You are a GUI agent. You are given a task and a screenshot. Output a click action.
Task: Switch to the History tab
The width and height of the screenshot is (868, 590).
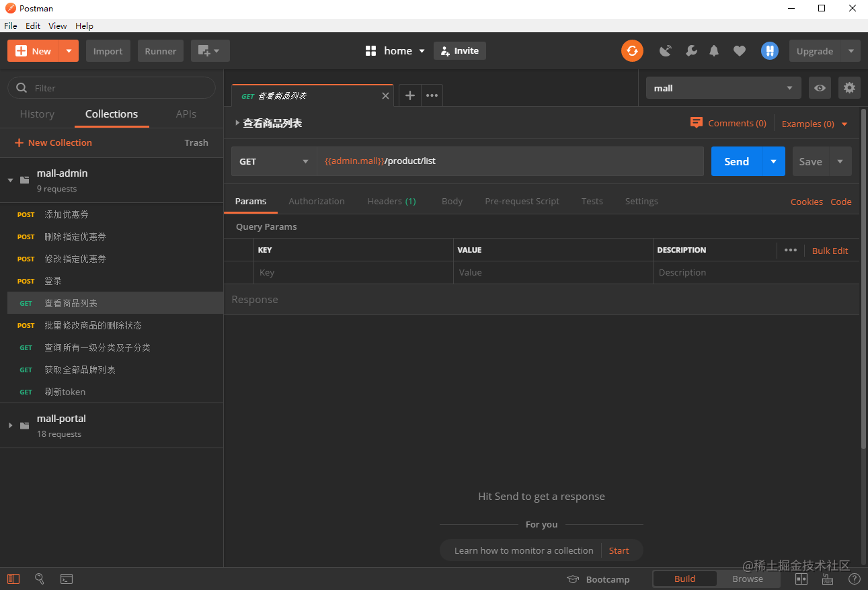click(x=37, y=114)
